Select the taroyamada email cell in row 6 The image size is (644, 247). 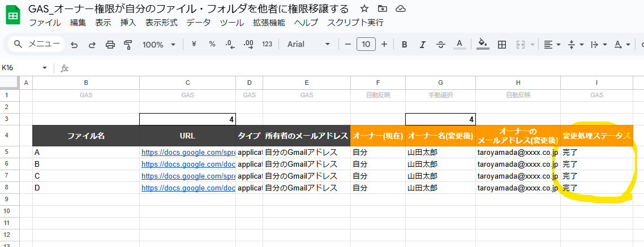pos(518,164)
